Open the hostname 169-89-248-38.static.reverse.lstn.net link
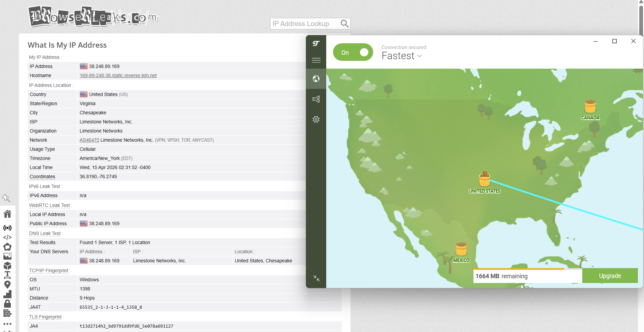The height and width of the screenshot is (332, 644). [118, 75]
